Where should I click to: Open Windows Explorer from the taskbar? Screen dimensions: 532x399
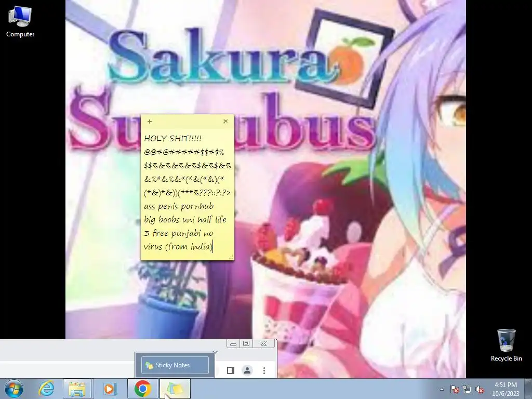point(77,389)
